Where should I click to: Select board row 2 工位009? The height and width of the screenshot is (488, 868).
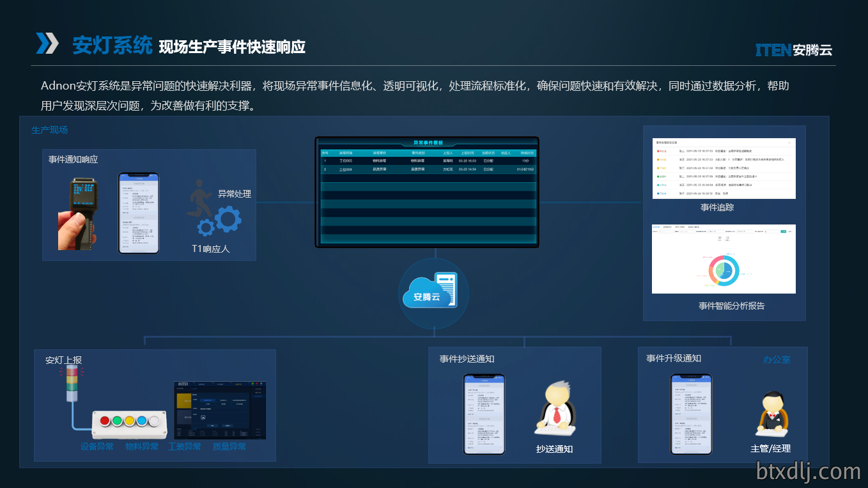click(x=427, y=169)
